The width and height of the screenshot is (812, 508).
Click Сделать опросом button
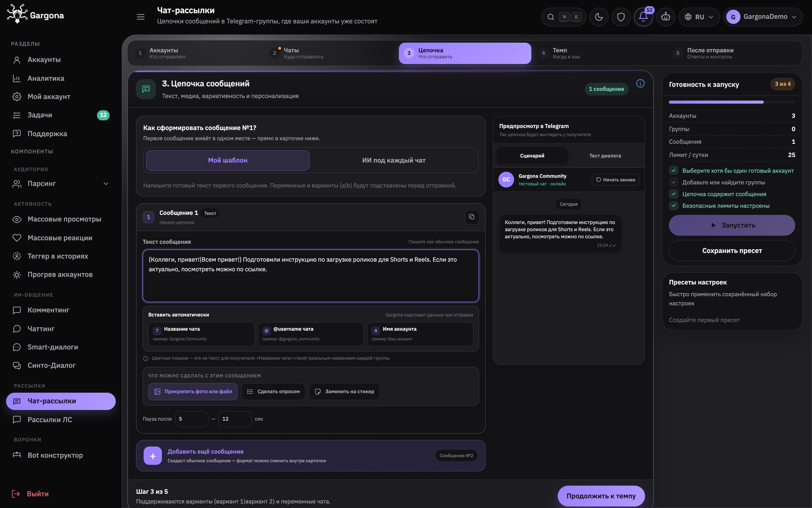click(x=273, y=391)
